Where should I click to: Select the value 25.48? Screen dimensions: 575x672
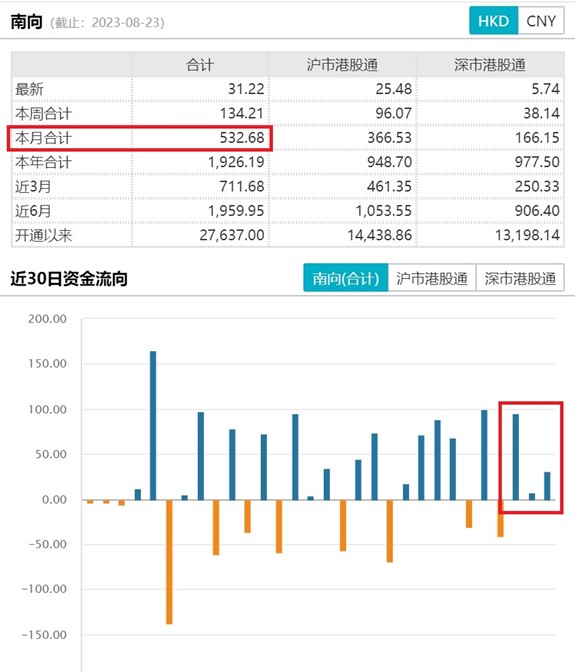pos(394,89)
